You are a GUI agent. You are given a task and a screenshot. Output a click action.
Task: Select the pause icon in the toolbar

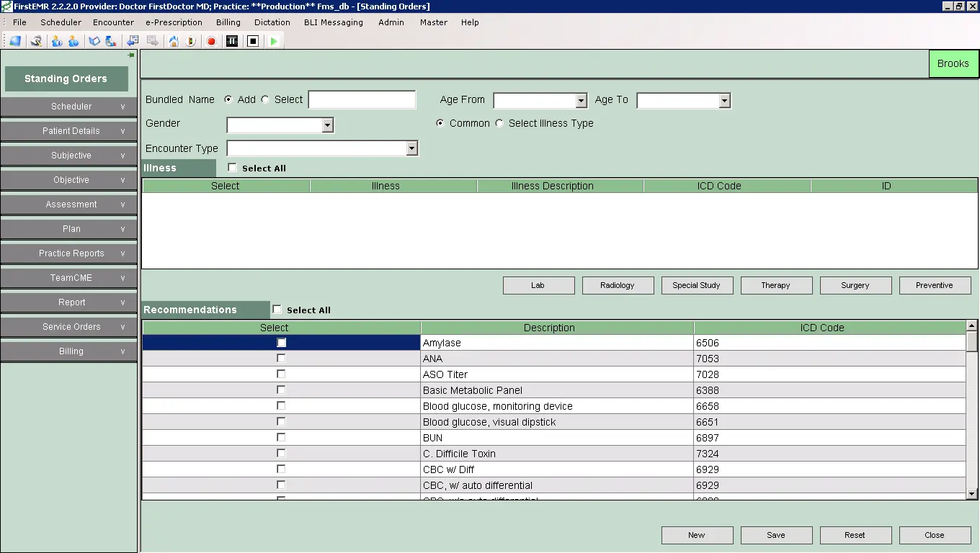point(232,41)
